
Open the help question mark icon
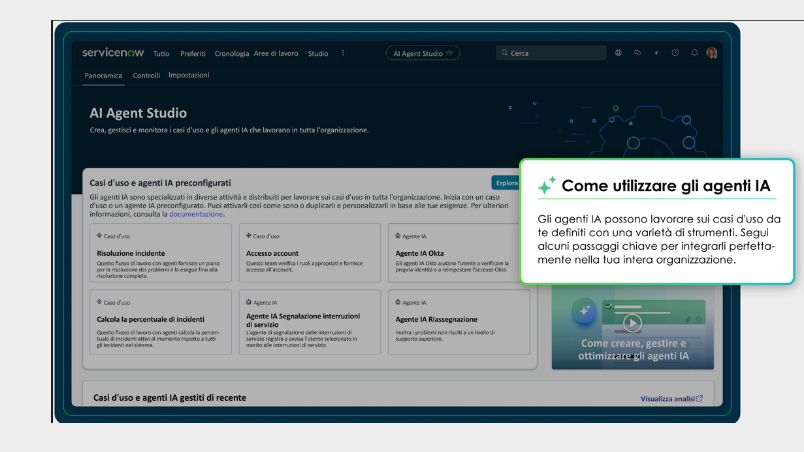675,52
